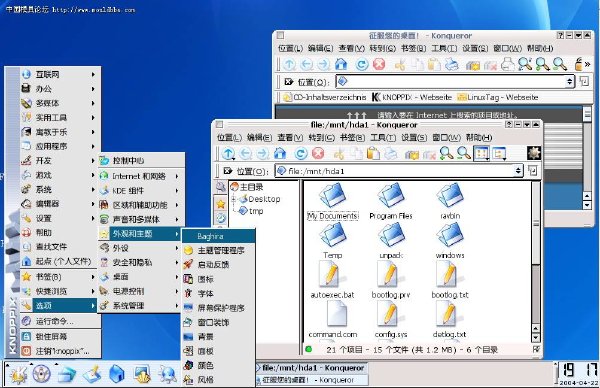Image resolution: width=600 pixels, height=388 pixels.
Task: Click the home folder icon on the panel
Action: pyautogui.click(x=116, y=374)
